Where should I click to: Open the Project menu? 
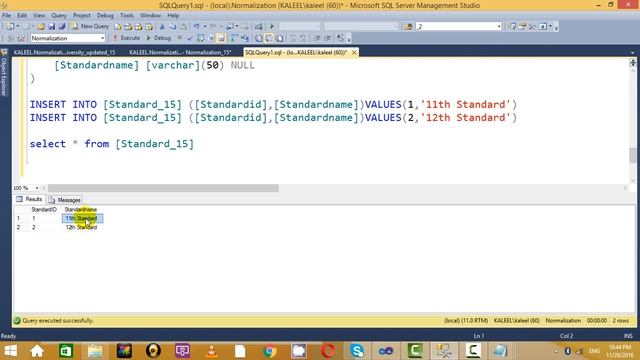tap(82, 16)
